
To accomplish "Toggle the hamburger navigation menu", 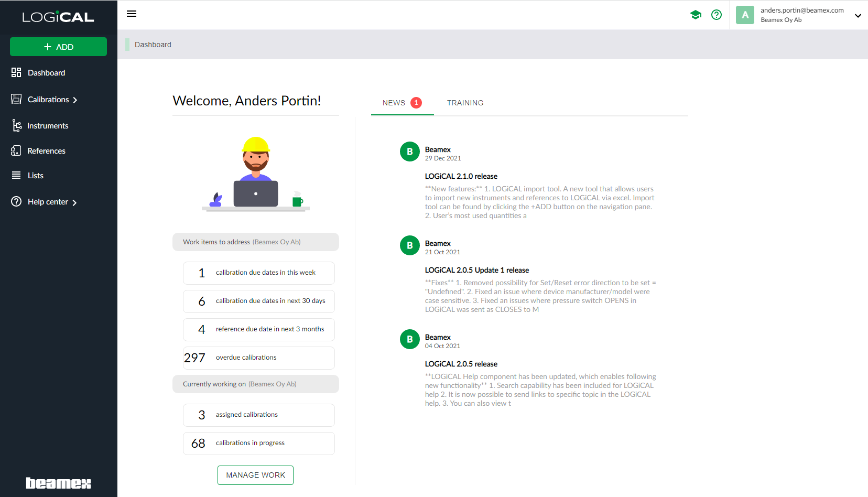I will point(132,14).
